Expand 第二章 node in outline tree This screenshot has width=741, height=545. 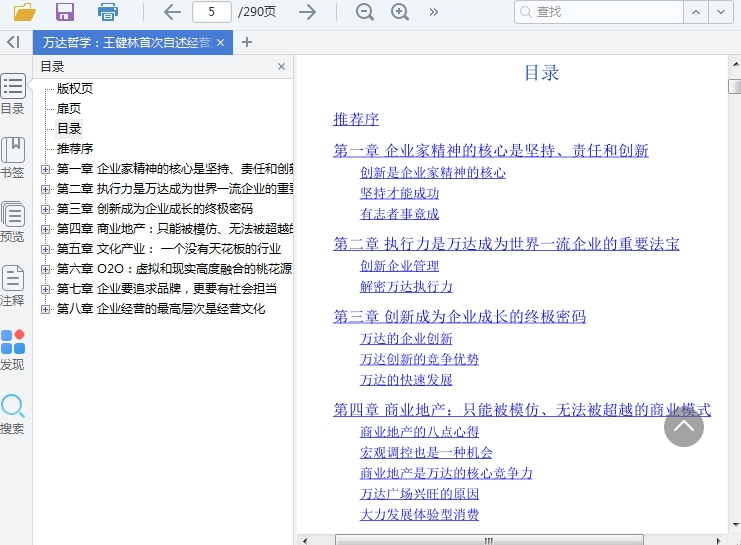pyautogui.click(x=45, y=189)
